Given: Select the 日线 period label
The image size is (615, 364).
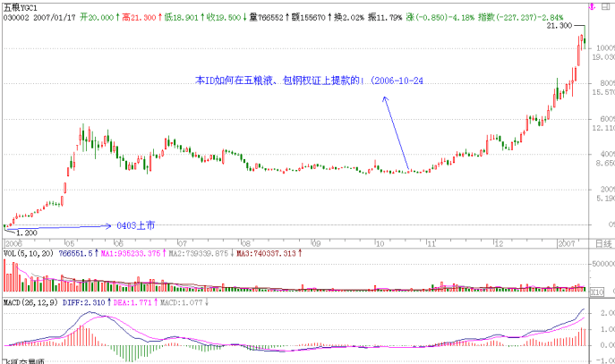Looking at the screenshot, I should coord(603,243).
